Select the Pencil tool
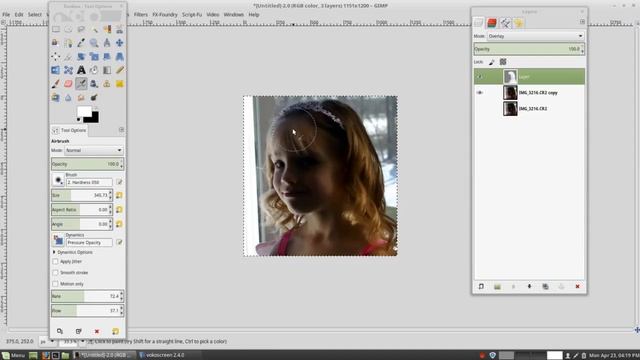 point(120,70)
